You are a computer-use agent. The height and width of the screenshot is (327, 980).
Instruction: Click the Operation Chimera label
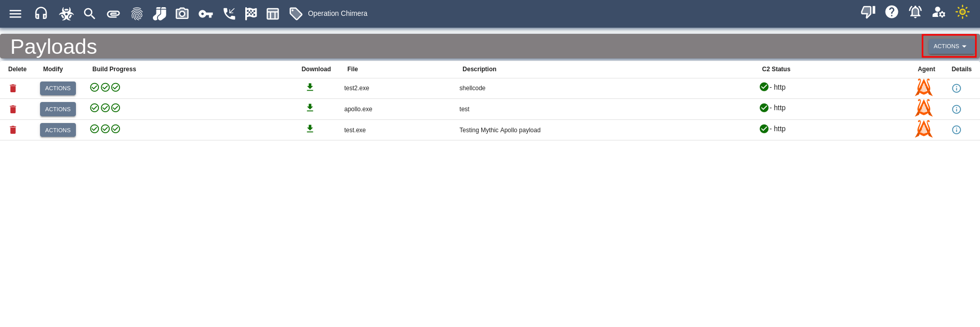(338, 14)
